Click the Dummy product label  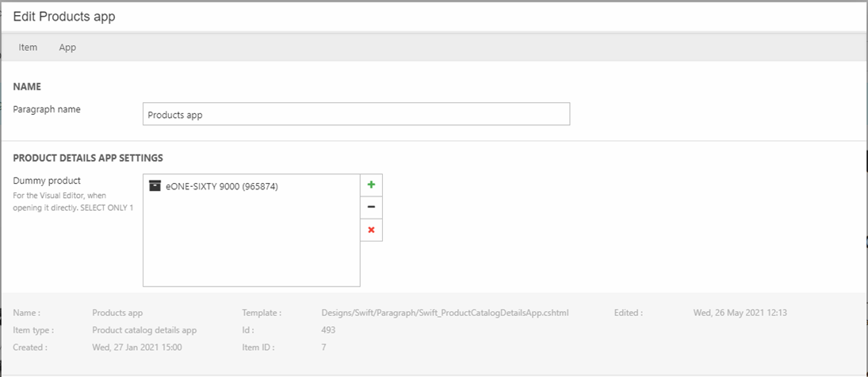pos(47,181)
